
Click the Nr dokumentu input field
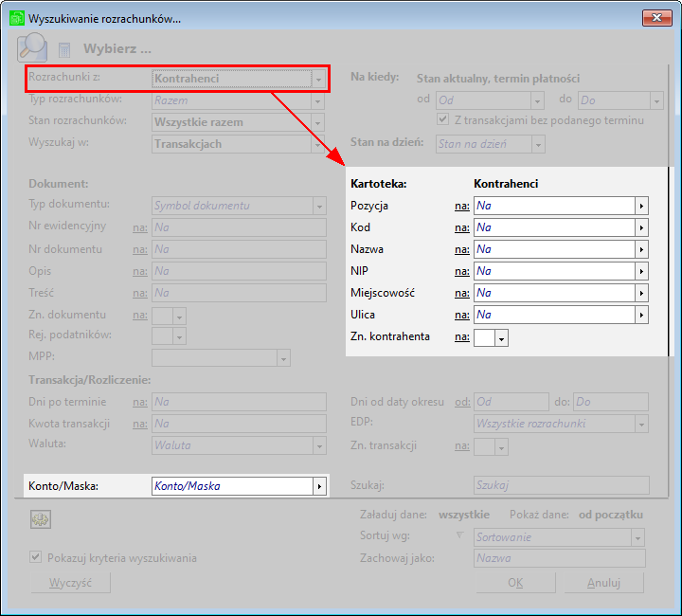(x=240, y=249)
